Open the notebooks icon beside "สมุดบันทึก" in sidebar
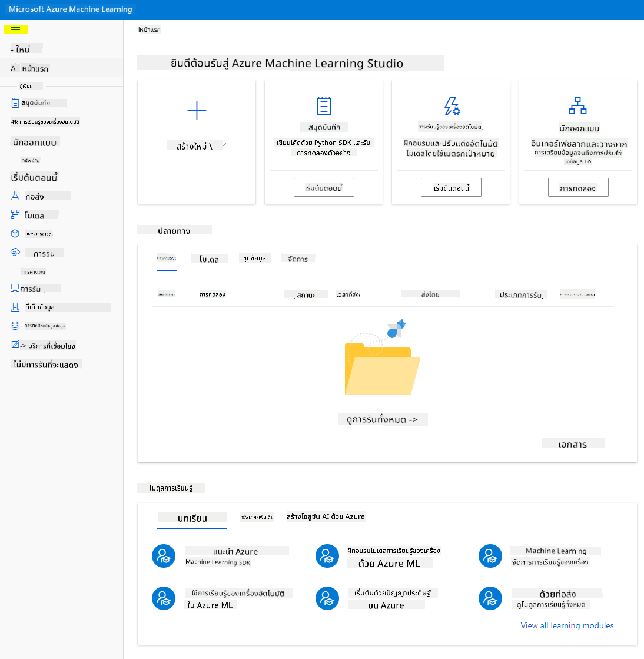This screenshot has width=644, height=659. pos(15,103)
